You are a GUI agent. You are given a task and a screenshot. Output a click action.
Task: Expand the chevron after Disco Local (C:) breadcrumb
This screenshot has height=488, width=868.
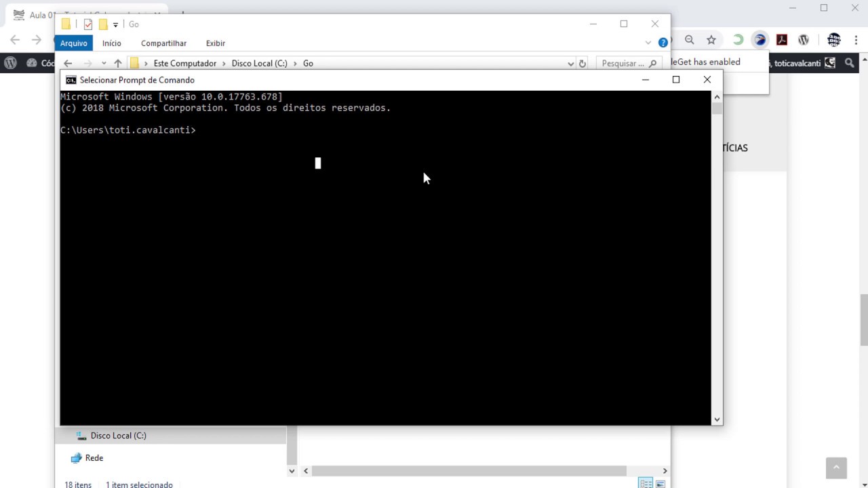point(295,63)
